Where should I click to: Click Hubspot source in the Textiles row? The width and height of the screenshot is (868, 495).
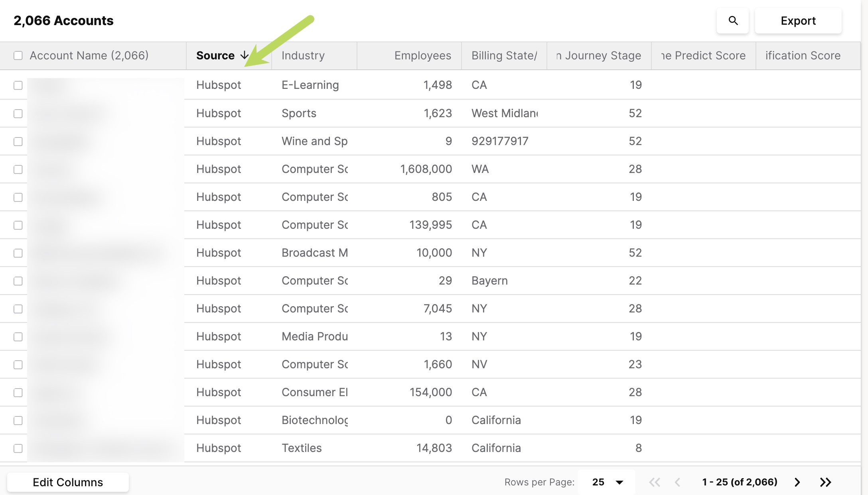point(219,448)
